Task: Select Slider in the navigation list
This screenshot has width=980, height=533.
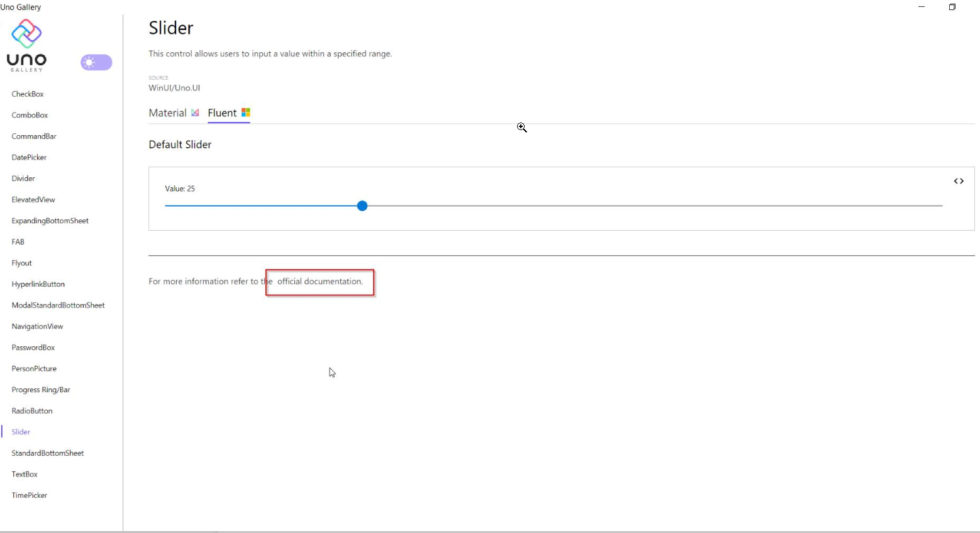Action: pos(21,432)
